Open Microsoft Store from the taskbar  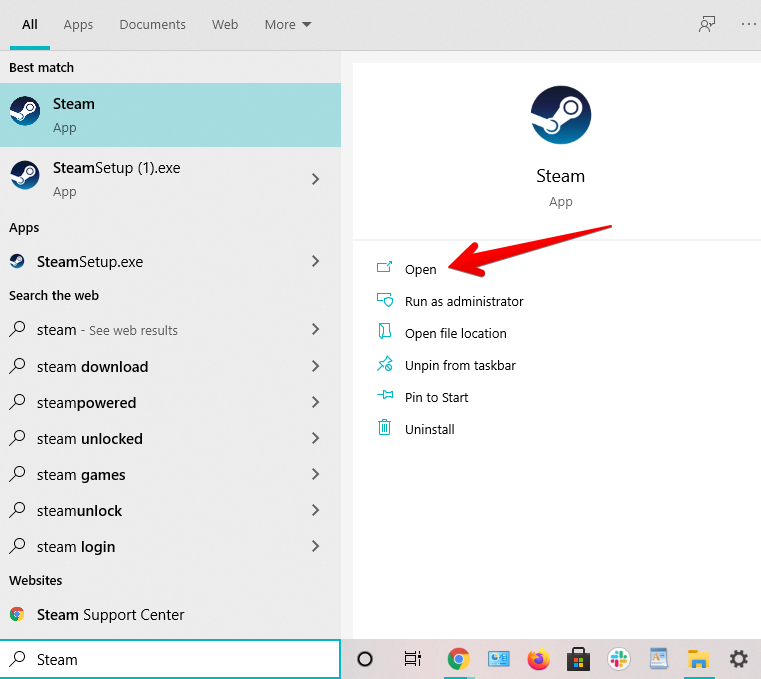click(579, 659)
